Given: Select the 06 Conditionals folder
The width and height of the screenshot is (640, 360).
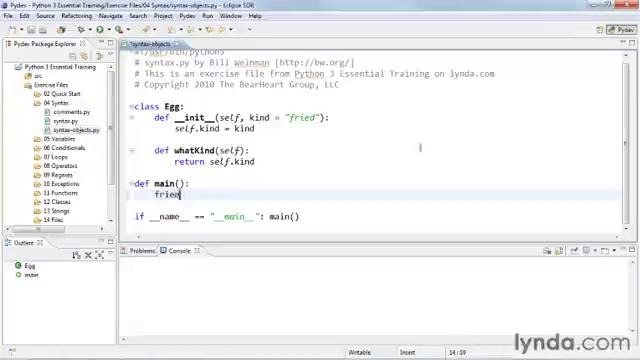Looking at the screenshot, I should [64, 148].
